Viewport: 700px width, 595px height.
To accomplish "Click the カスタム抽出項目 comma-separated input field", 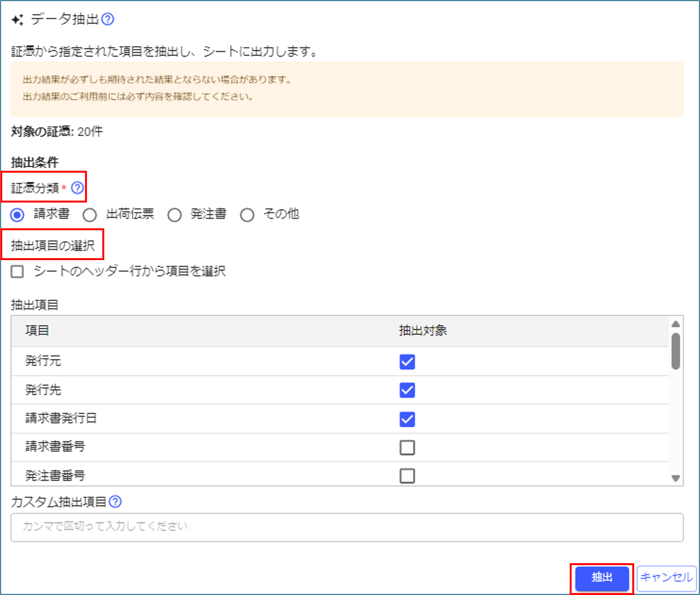I will point(347,527).
